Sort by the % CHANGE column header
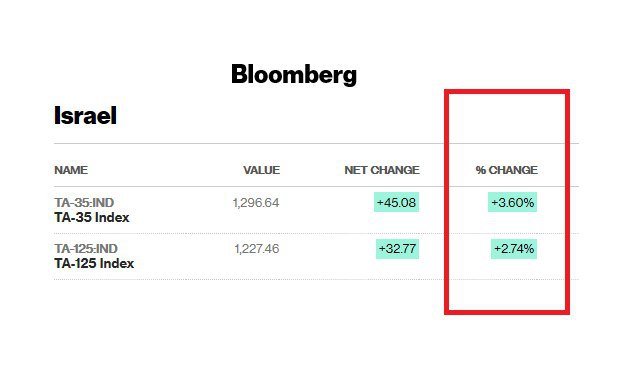This screenshot has height=386, width=624. [x=507, y=170]
